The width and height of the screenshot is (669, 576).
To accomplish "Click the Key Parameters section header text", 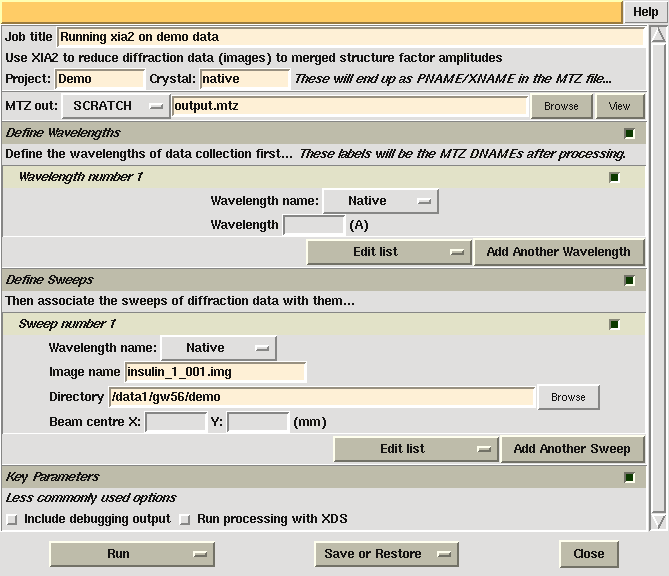I will (52, 477).
